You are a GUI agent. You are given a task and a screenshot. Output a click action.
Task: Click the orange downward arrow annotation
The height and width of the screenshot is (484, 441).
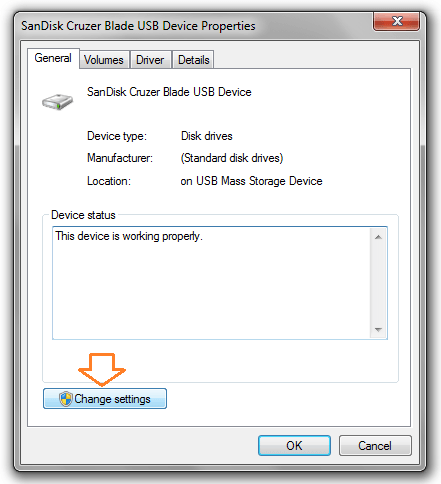click(102, 370)
